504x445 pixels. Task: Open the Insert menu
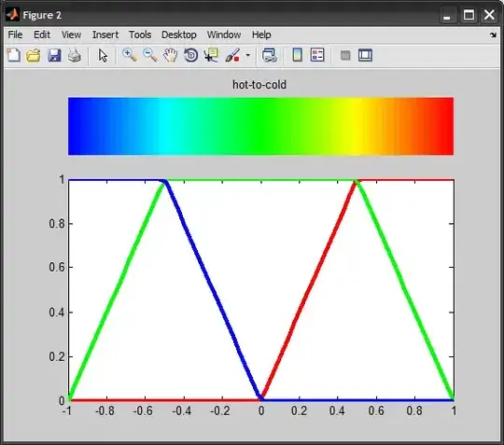click(105, 35)
